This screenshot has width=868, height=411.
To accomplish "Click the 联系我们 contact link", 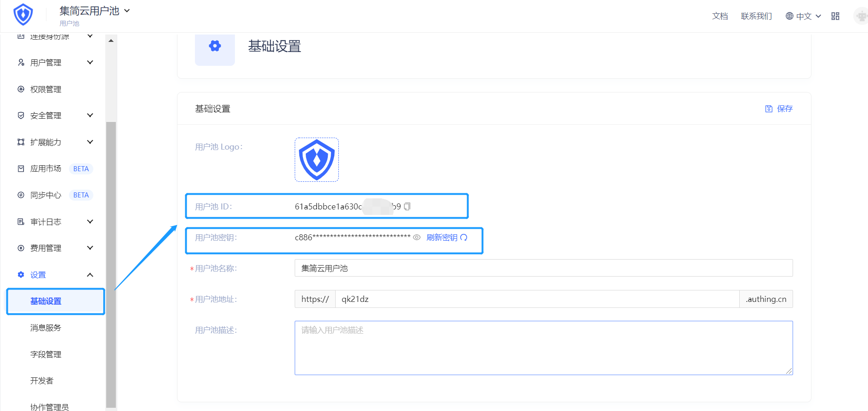I will tap(756, 16).
